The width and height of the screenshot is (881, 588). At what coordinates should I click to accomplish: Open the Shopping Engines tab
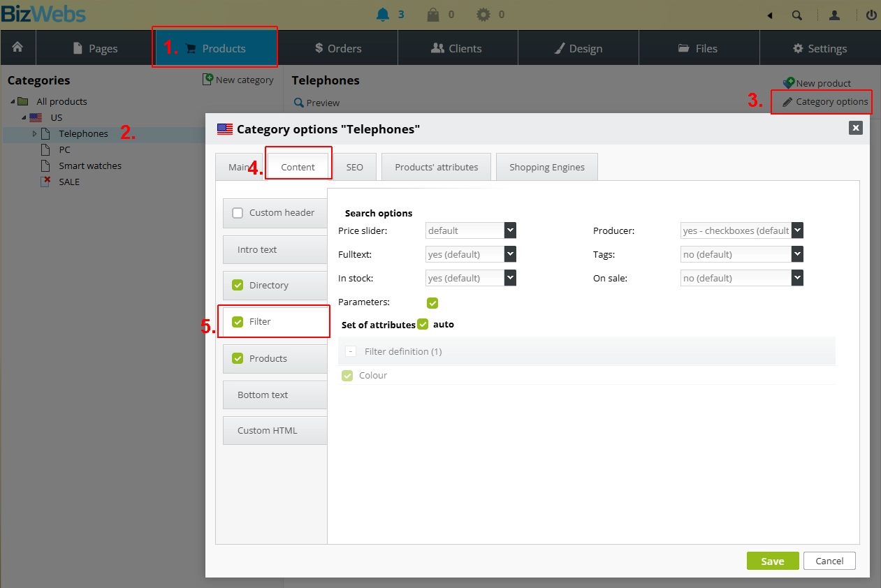(x=546, y=167)
